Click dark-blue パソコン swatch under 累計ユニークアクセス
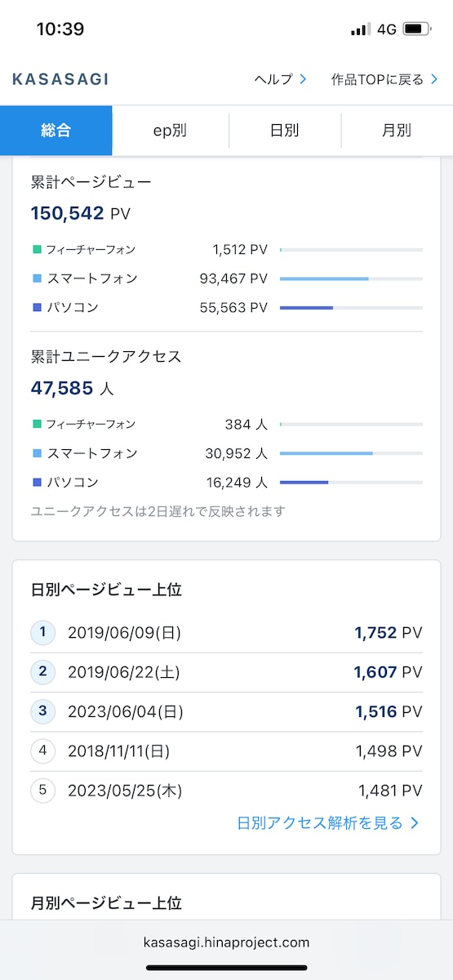This screenshot has height=980, width=453. [x=37, y=483]
